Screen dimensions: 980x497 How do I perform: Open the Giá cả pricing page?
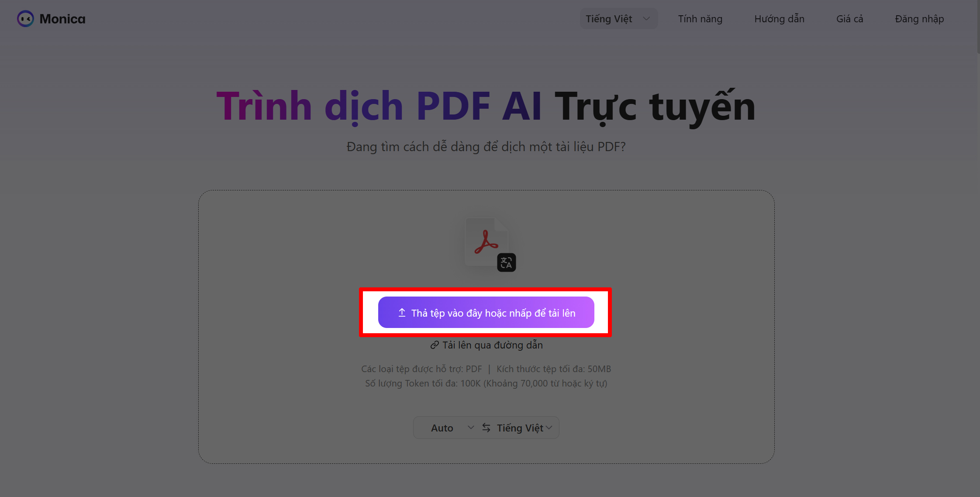tap(849, 19)
